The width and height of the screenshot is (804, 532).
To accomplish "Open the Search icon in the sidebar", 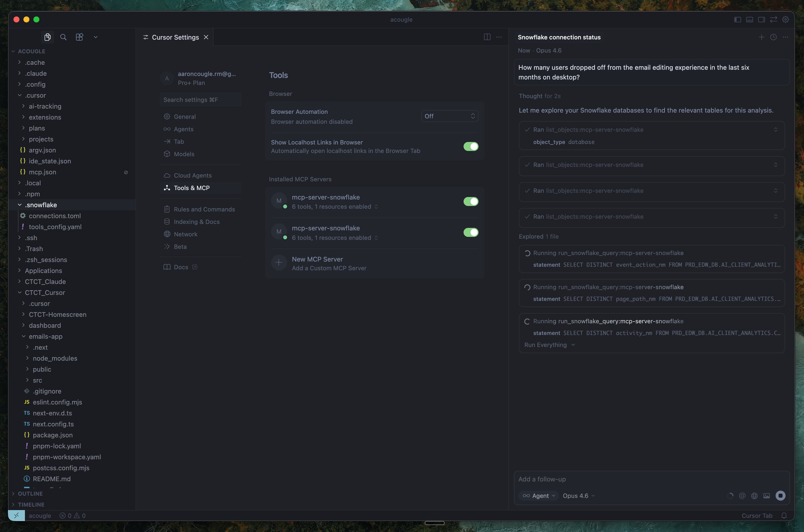I will click(x=63, y=37).
